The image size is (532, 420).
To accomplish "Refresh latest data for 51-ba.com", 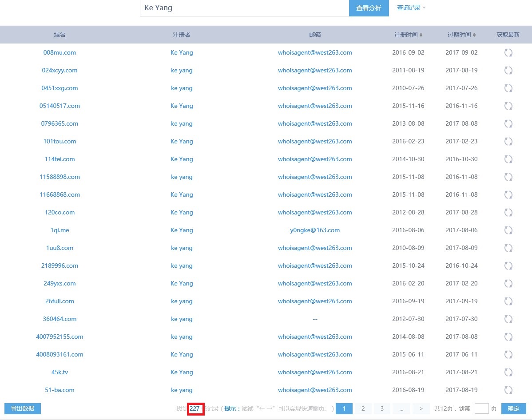I will (508, 390).
